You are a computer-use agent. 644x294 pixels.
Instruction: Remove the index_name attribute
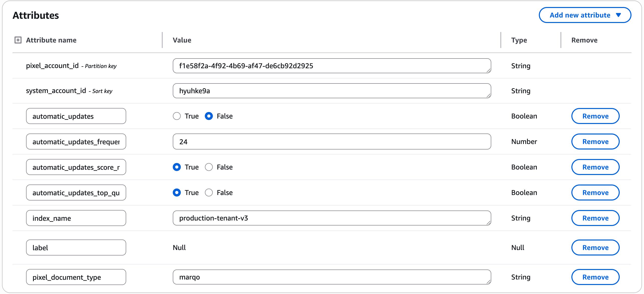click(595, 218)
